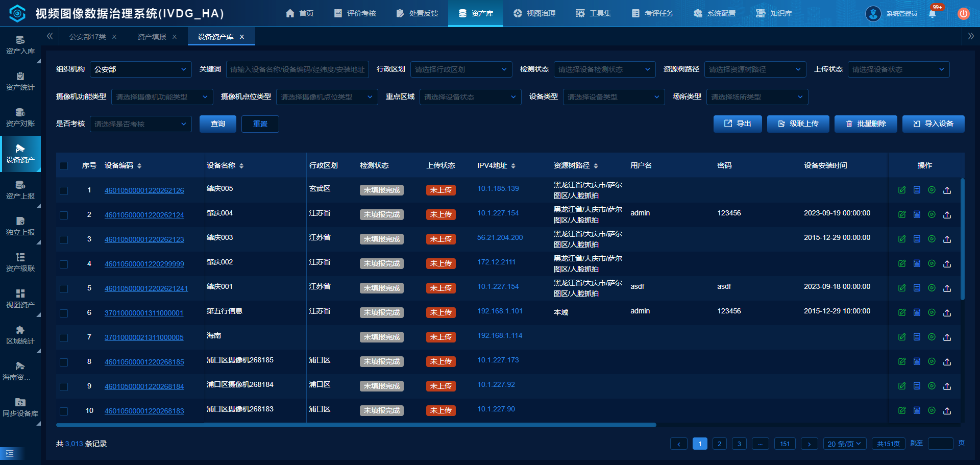Click the 关键词 search input field
Screen dimensions: 980x465
298,69
